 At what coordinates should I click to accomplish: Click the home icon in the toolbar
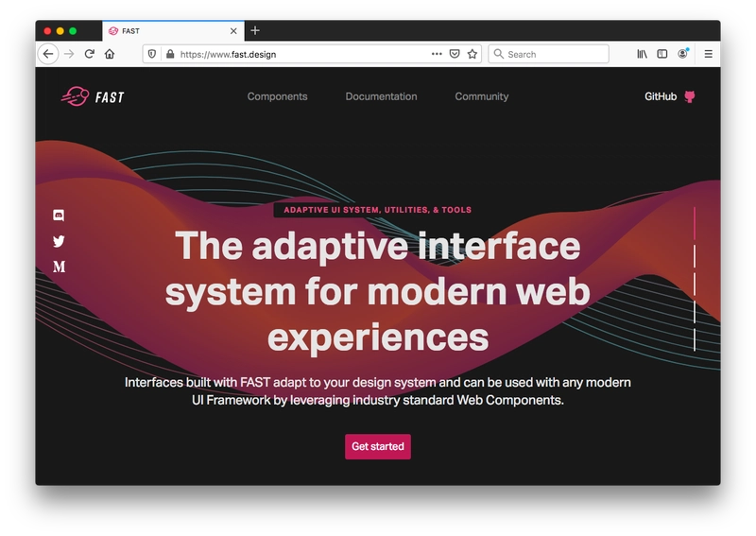pos(110,54)
